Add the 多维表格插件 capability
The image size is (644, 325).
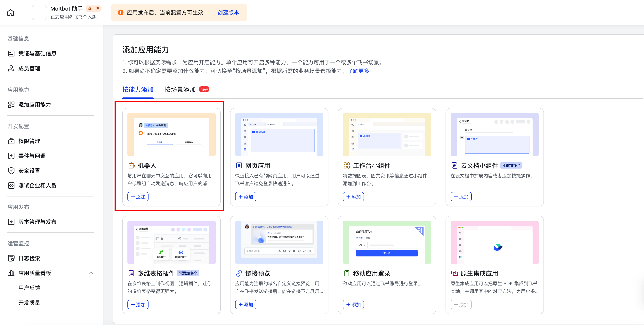tap(138, 304)
